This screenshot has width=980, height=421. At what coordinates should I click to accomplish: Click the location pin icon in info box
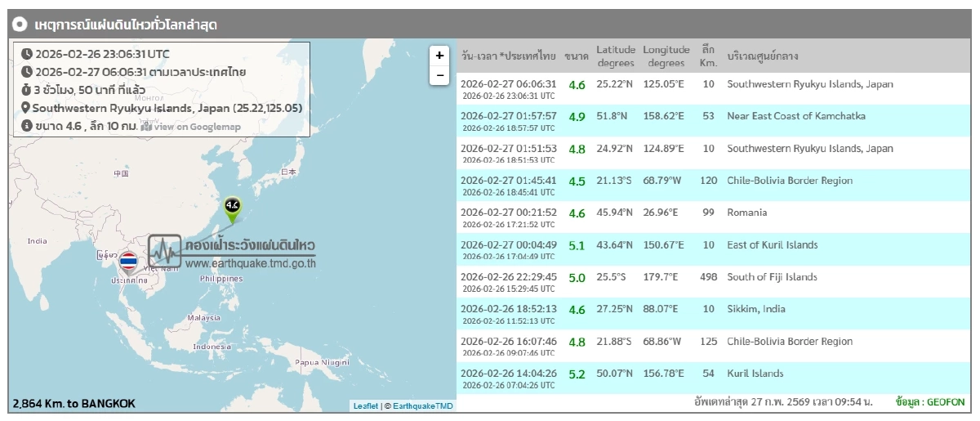[x=25, y=108]
